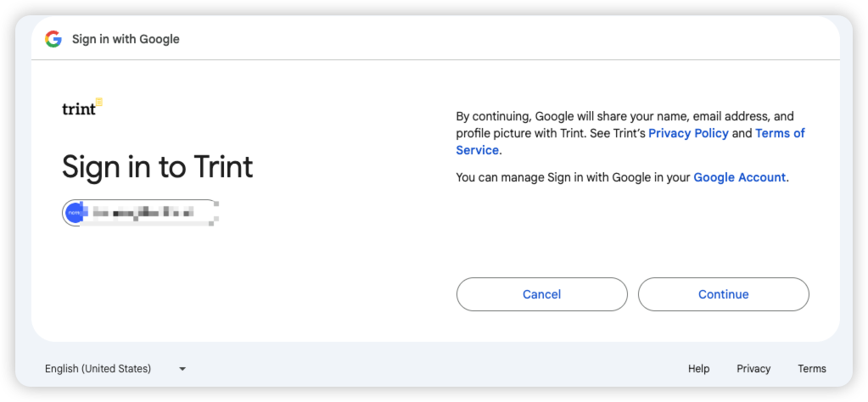868x402 pixels.
Task: Click the "Sign in with Google" header title
Action: 126,39
